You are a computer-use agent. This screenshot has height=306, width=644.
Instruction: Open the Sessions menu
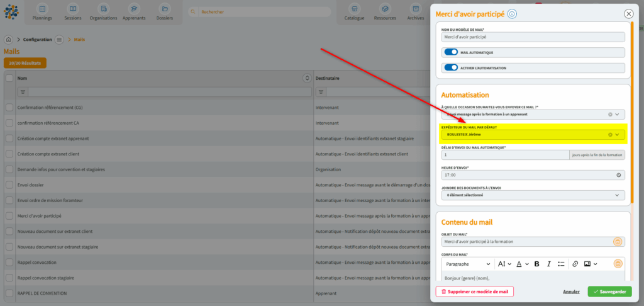[73, 11]
